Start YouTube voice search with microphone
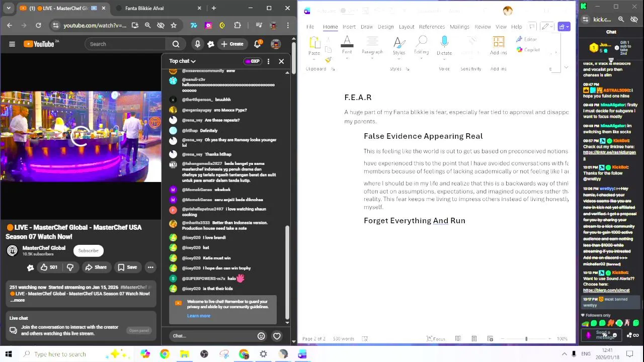This screenshot has height=362, width=644. click(197, 44)
